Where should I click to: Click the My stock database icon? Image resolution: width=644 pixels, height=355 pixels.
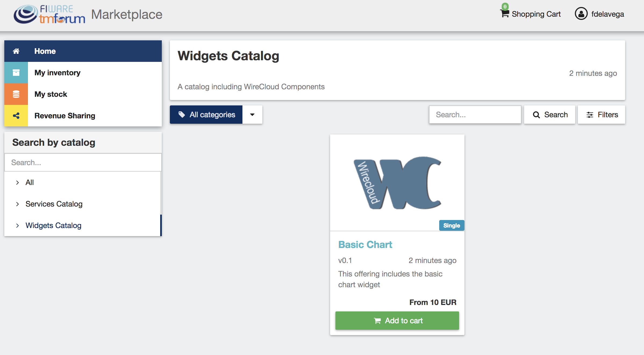(x=16, y=94)
